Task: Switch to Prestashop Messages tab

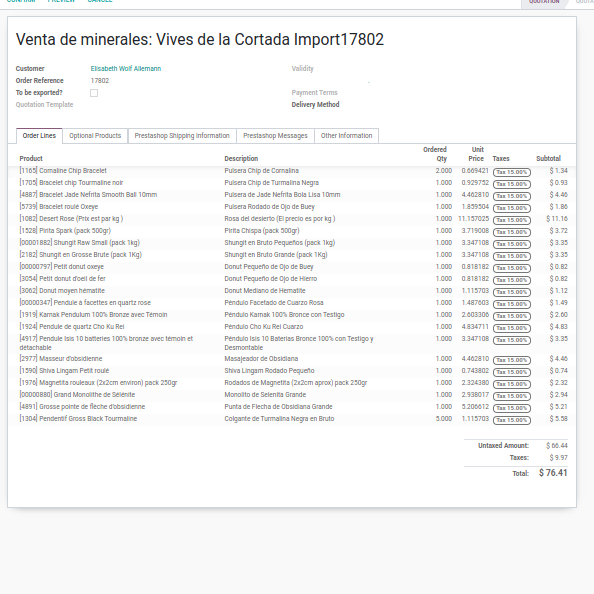Action: click(x=275, y=136)
